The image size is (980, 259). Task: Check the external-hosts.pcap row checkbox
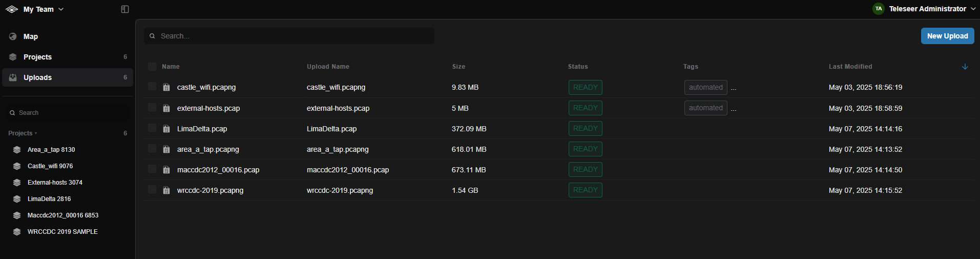152,107
